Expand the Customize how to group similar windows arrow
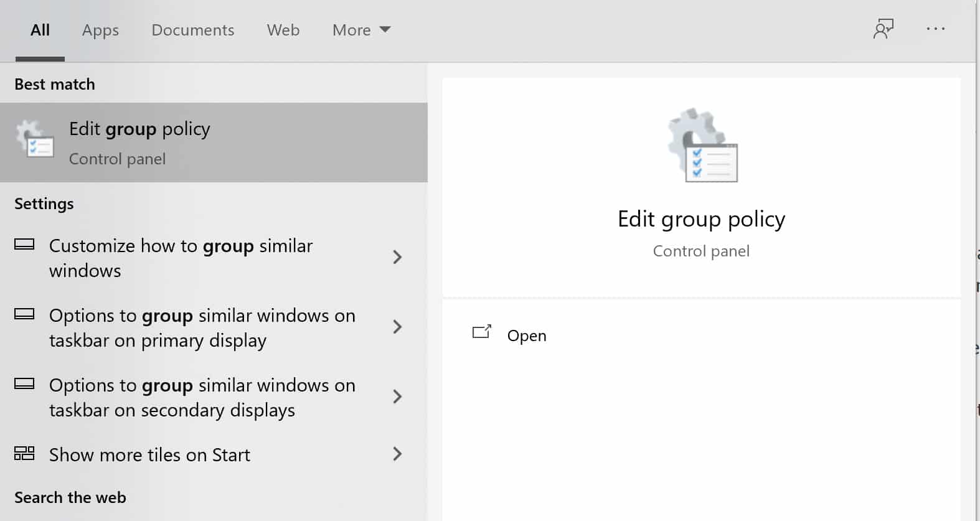 coord(397,257)
